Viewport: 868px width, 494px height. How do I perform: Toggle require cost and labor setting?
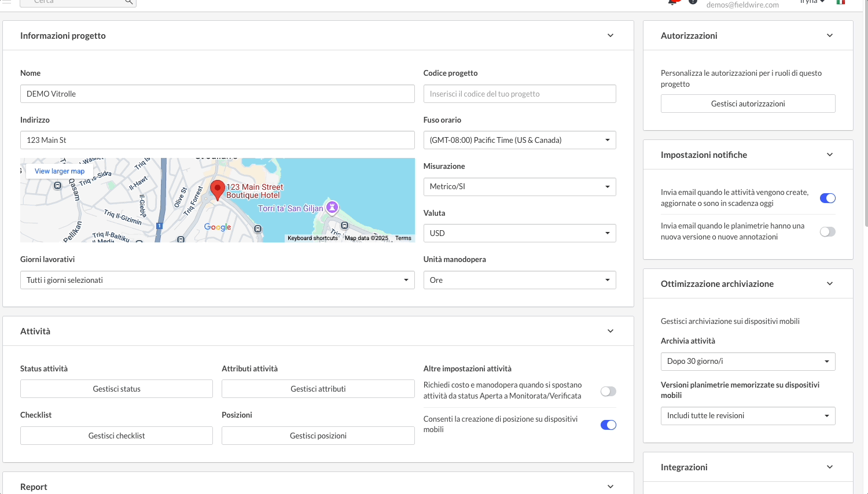click(x=608, y=392)
